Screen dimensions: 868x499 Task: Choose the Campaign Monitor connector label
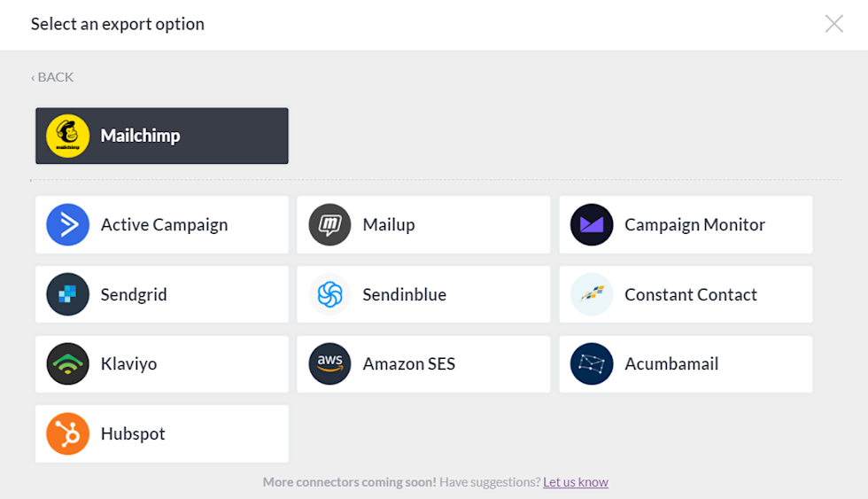[694, 225]
